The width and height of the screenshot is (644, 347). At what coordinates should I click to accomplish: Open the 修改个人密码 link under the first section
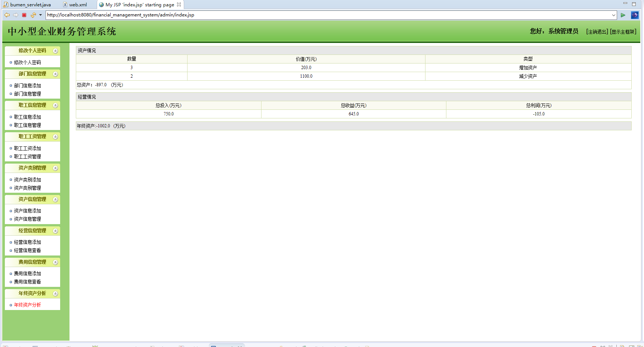(x=27, y=62)
